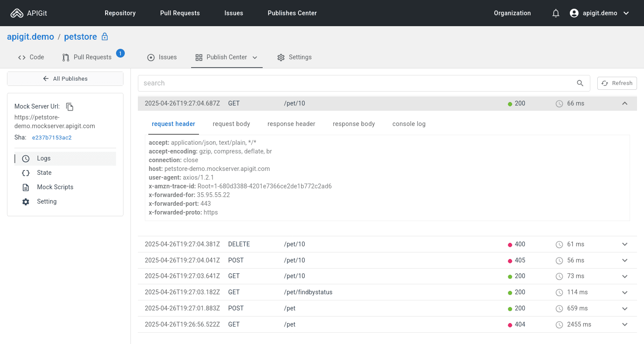Screen dimensions: 644x344
Task: Switch to the request body tab
Action: [231, 124]
